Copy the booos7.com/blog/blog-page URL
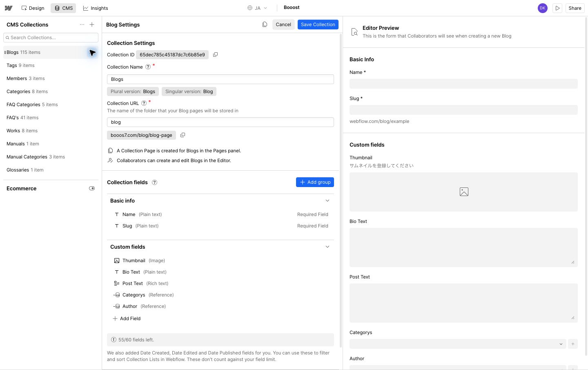Viewport: 588px width, 370px height. click(x=183, y=135)
